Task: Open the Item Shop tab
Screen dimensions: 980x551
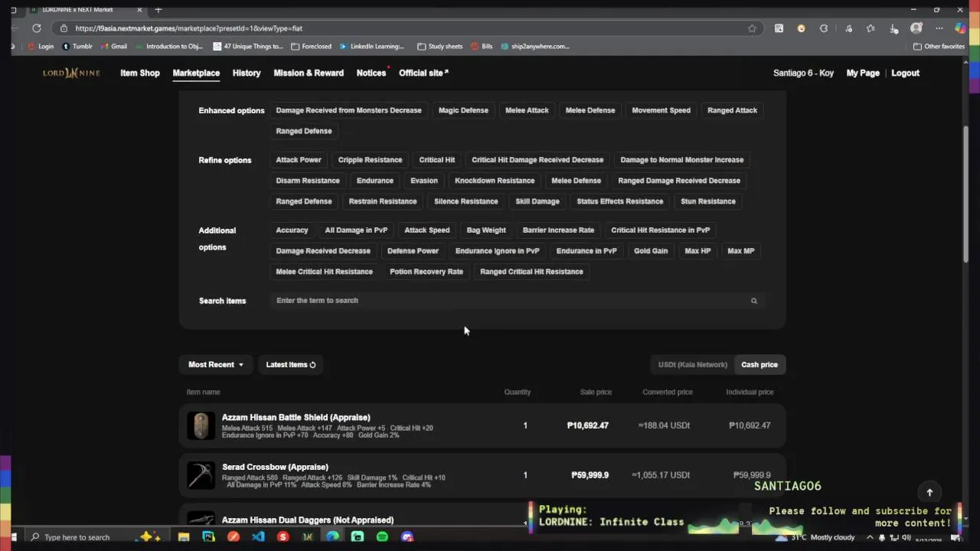Action: tap(140, 73)
